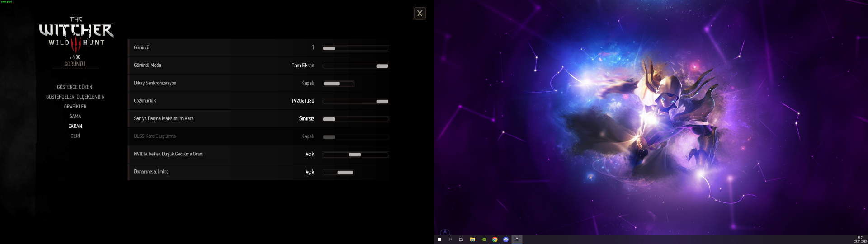This screenshot has height=244, width=868.
Task: Change the Görüntü Modu slider
Action: pyautogui.click(x=355, y=66)
